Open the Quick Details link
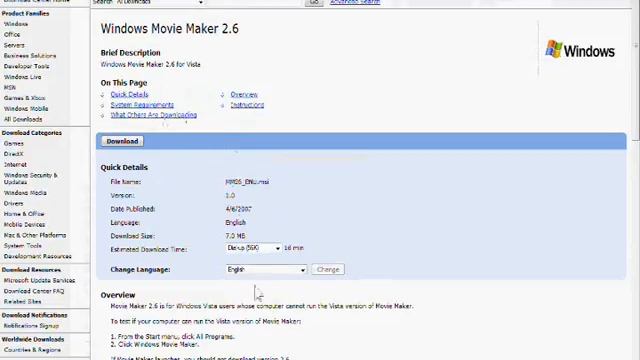 [x=129, y=94]
